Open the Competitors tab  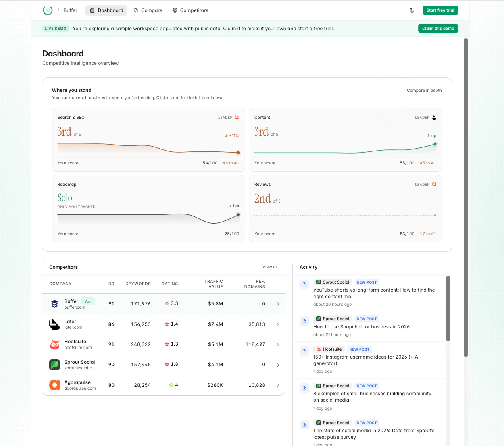tap(190, 10)
